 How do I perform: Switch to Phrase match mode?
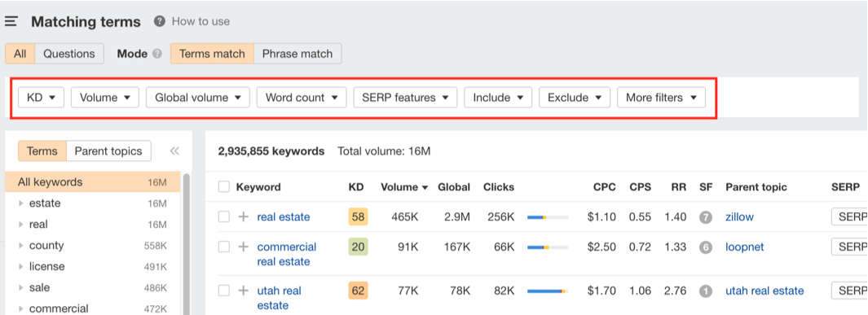(297, 54)
